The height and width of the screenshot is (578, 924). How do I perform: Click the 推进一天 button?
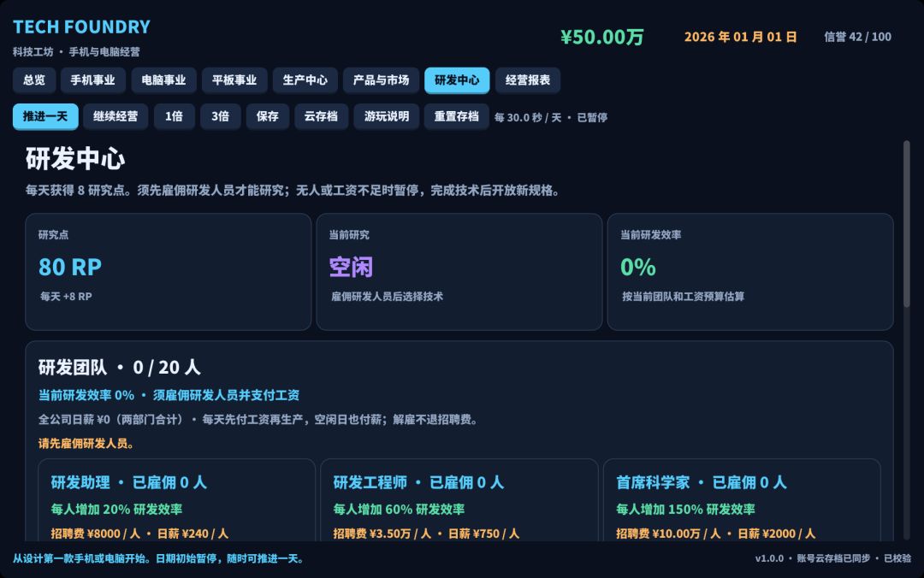click(45, 116)
